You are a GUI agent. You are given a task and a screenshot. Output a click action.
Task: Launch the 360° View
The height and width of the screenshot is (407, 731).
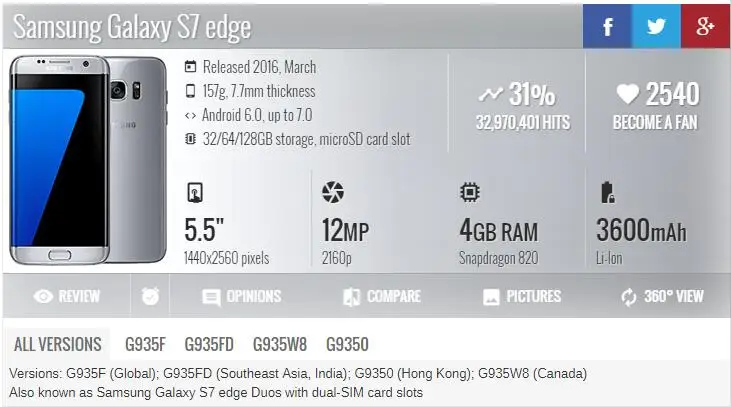(662, 297)
